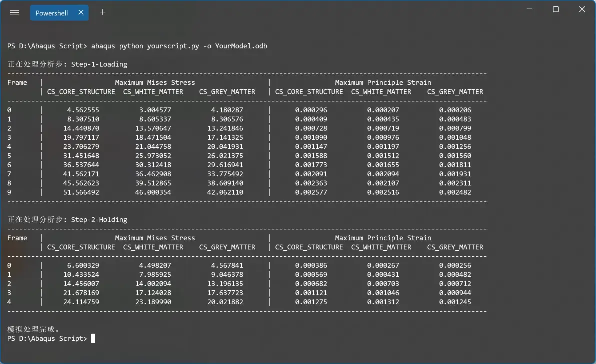Click the 模拟处理完成 message line
The image size is (596, 364).
[x=33, y=329]
